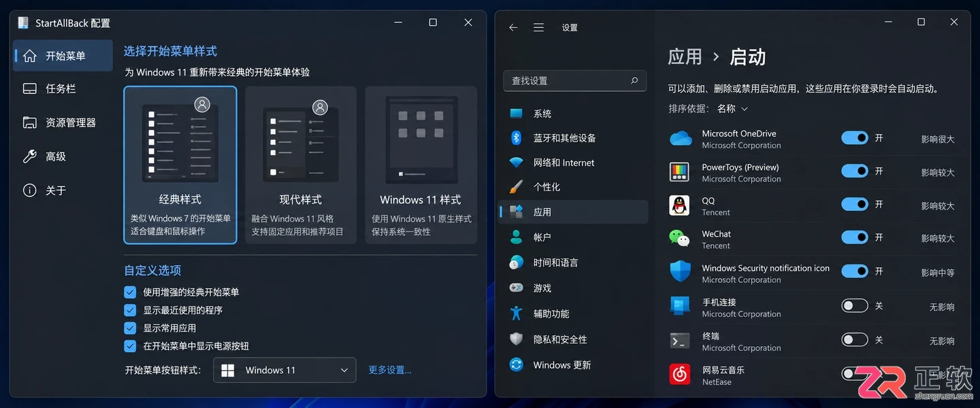Click the Windows 更新 sync icon
The width and height of the screenshot is (980, 408).
(x=517, y=364)
